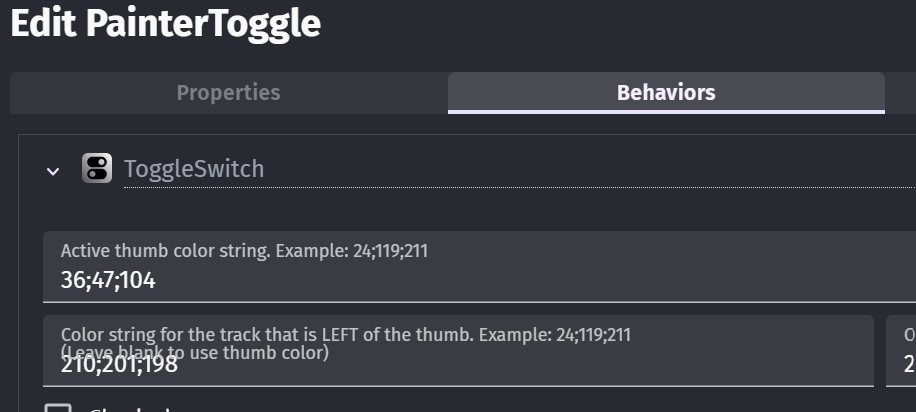916x412 pixels.
Task: Click the tab strip area right of Behaviors
Action: (x=900, y=93)
